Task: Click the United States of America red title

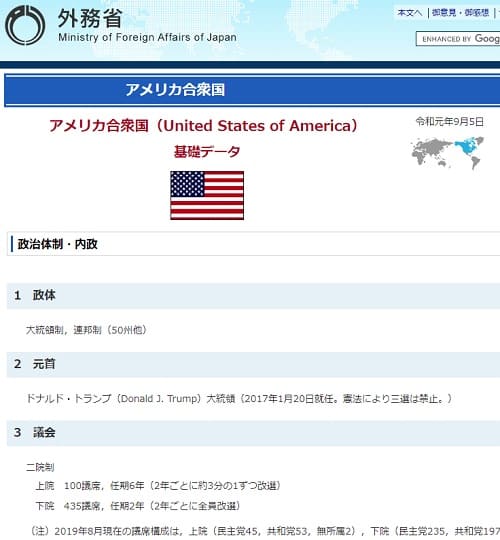Action: pos(203,126)
